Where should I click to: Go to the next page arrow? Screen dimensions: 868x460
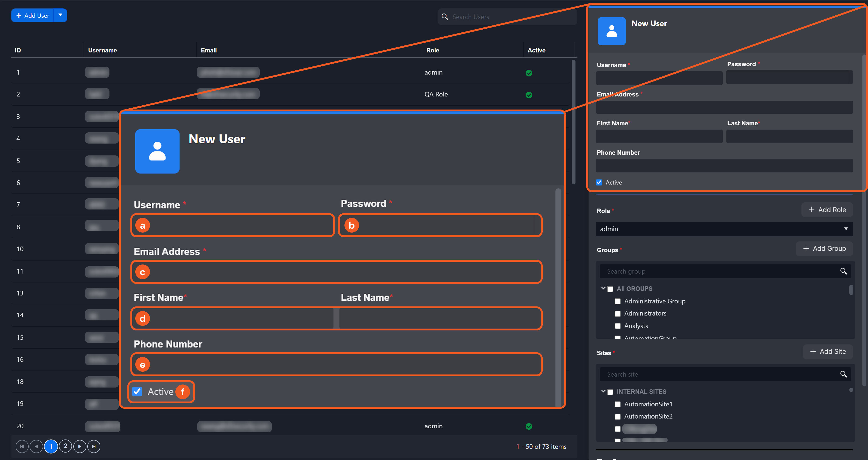click(79, 446)
